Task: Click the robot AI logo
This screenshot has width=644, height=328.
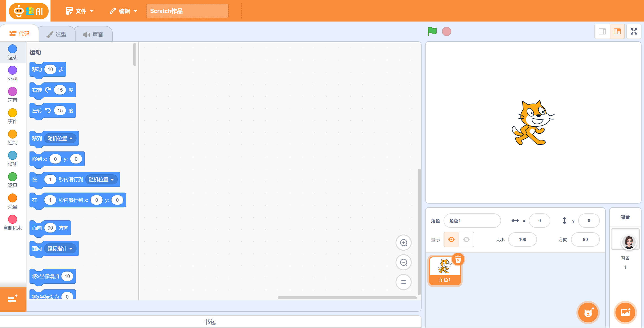Action: (x=29, y=11)
